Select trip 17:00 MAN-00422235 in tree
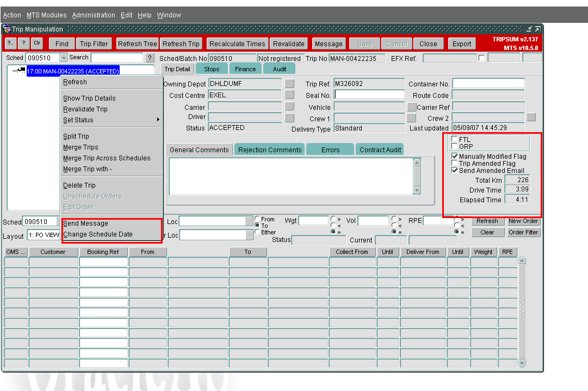 point(73,71)
